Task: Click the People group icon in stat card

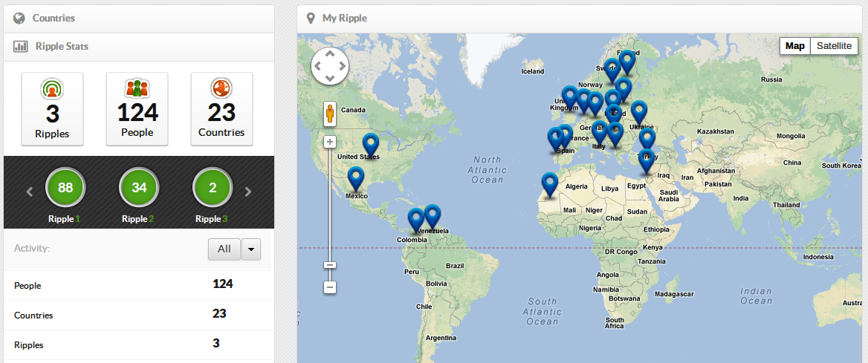Action: 137,88
